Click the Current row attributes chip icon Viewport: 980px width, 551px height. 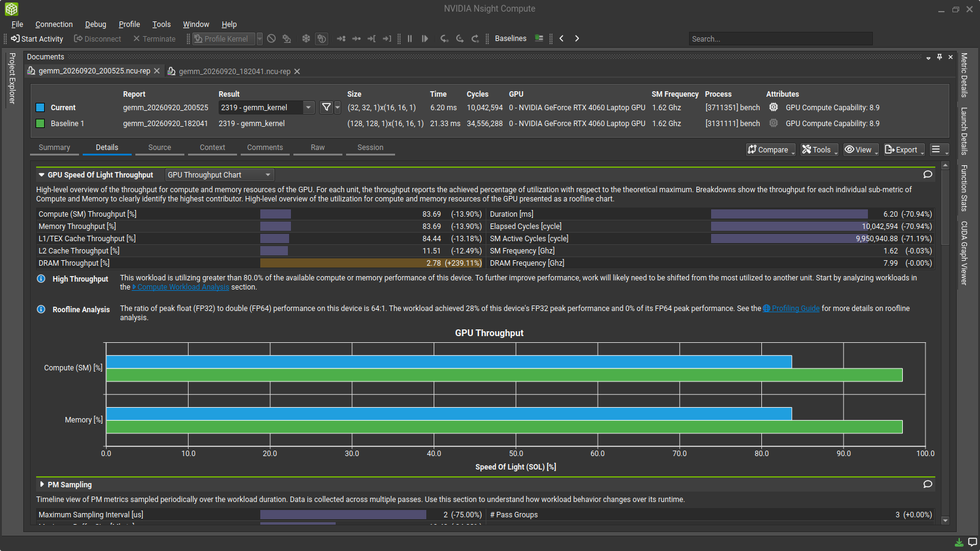point(774,107)
